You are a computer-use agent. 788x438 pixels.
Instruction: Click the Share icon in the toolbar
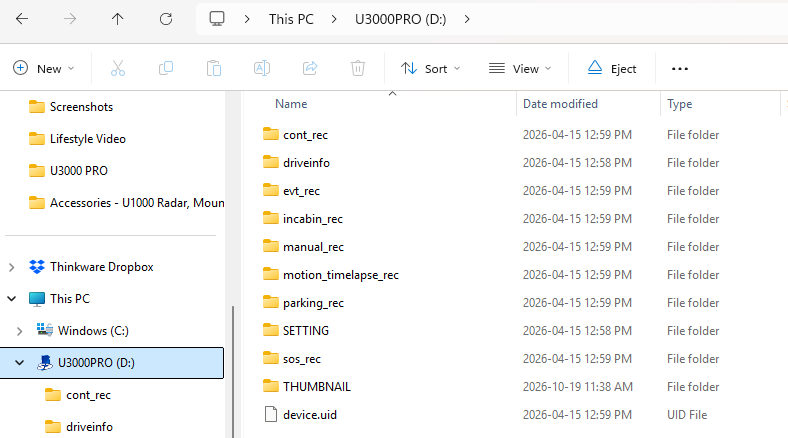[310, 68]
